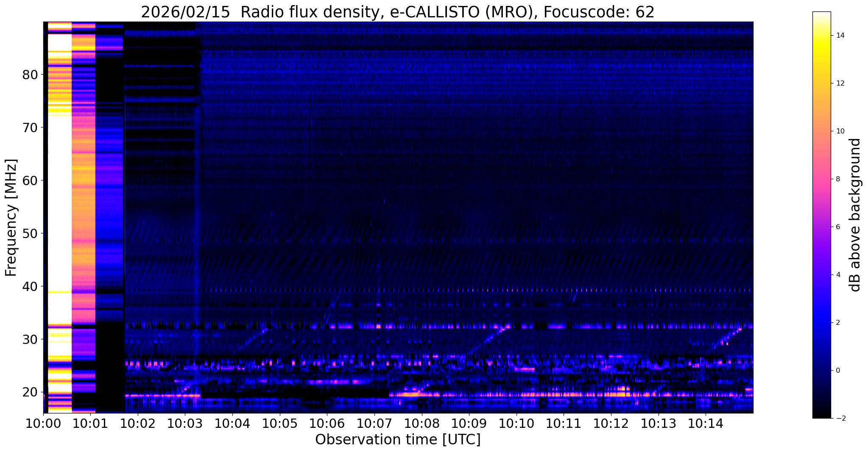This screenshot has width=868, height=452.
Task: Click the colorbar tick label 4
Action: click(837, 275)
